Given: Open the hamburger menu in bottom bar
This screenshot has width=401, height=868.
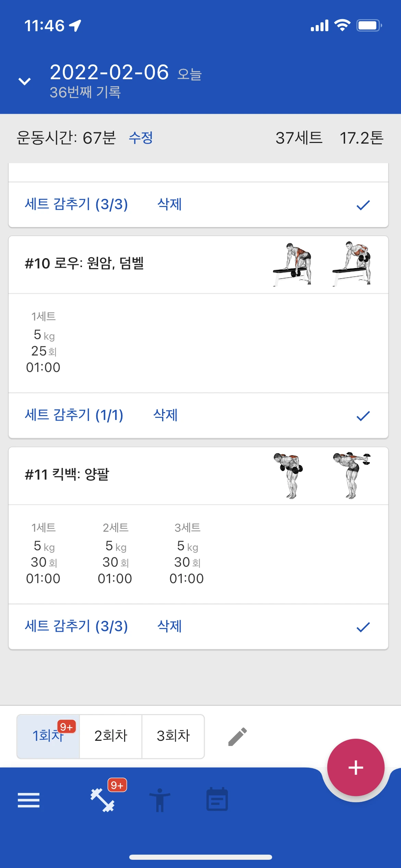Looking at the screenshot, I should (x=28, y=800).
